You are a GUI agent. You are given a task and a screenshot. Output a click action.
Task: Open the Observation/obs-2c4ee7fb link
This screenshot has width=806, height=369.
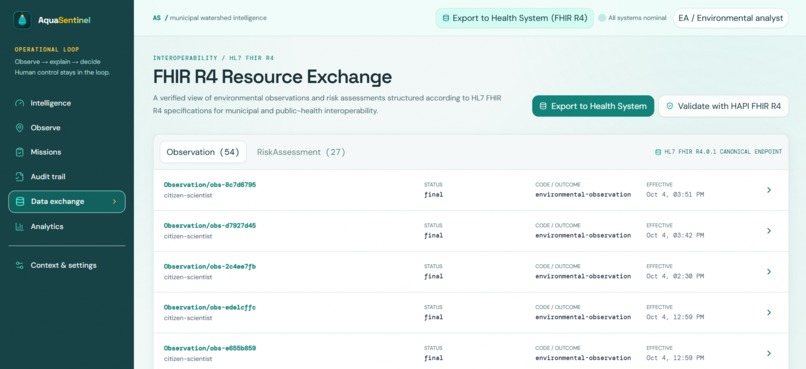[x=210, y=266]
